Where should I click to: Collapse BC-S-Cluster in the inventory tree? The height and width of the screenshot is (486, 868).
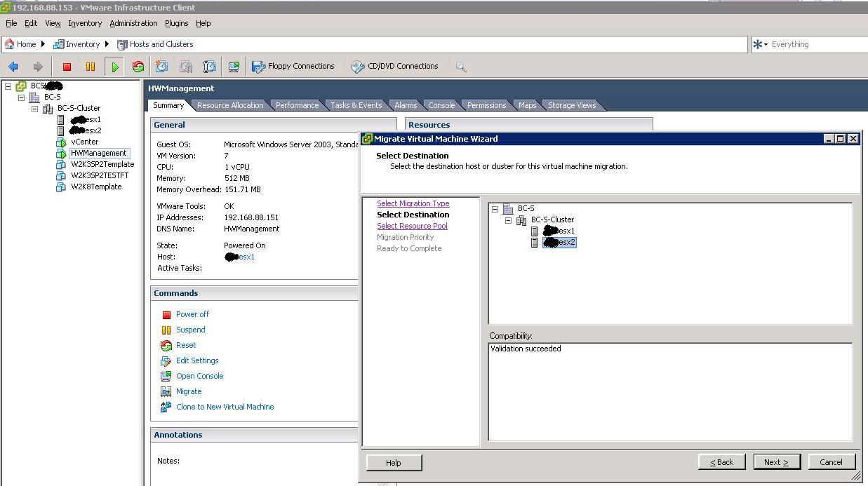[x=34, y=109]
